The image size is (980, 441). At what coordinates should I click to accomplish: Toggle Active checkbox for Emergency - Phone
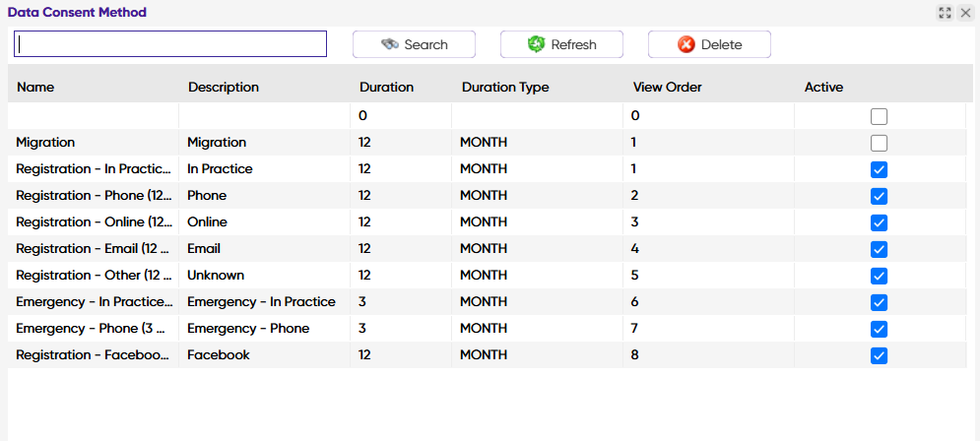coord(879,329)
